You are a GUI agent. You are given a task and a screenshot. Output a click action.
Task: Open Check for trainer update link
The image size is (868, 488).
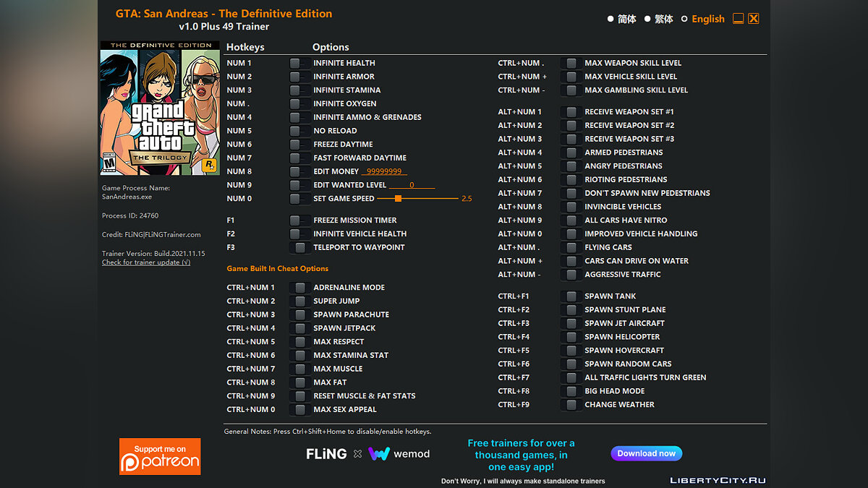(146, 262)
